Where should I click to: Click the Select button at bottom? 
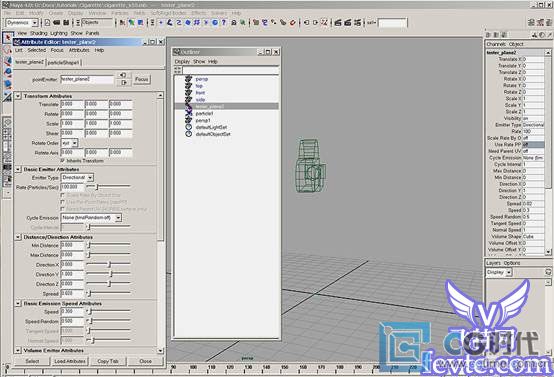click(x=32, y=361)
